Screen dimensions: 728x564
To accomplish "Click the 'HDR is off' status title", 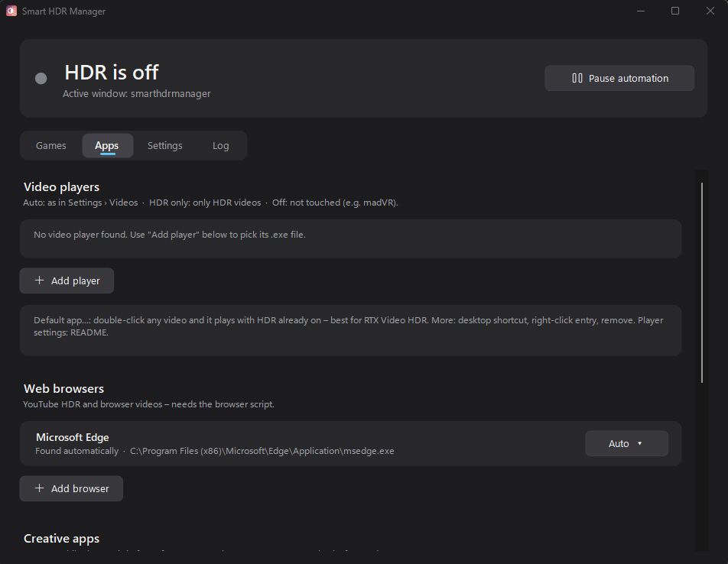I will [112, 73].
